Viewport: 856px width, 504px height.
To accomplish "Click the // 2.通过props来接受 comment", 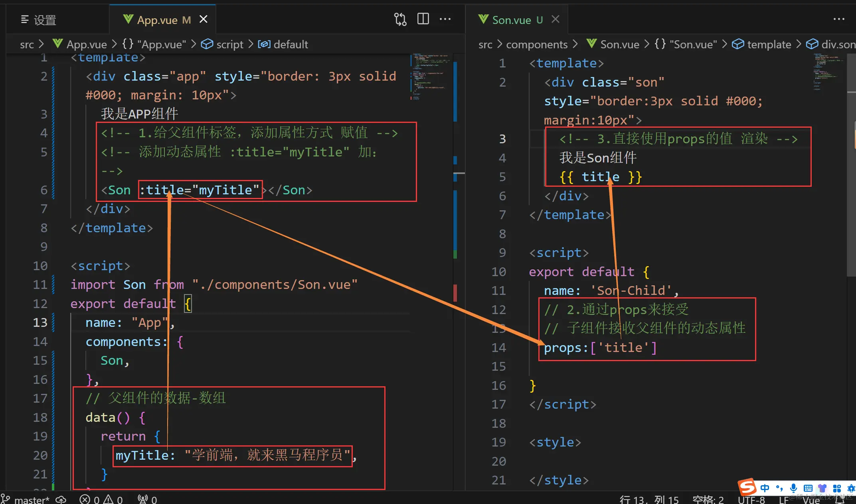I will [617, 310].
